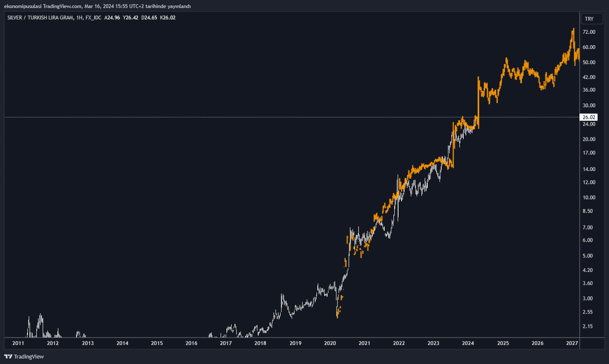Click the open value A24.96

point(113,18)
